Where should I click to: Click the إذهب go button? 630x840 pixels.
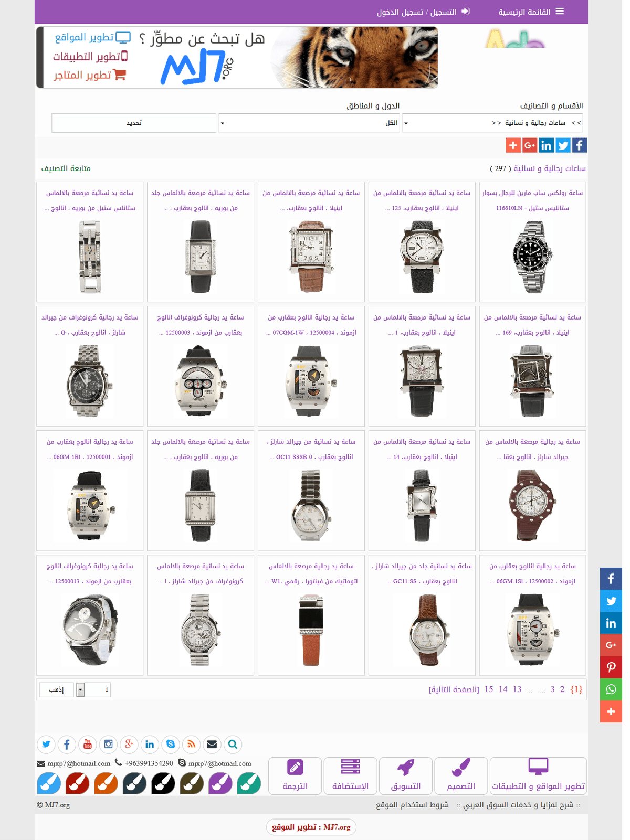57,689
